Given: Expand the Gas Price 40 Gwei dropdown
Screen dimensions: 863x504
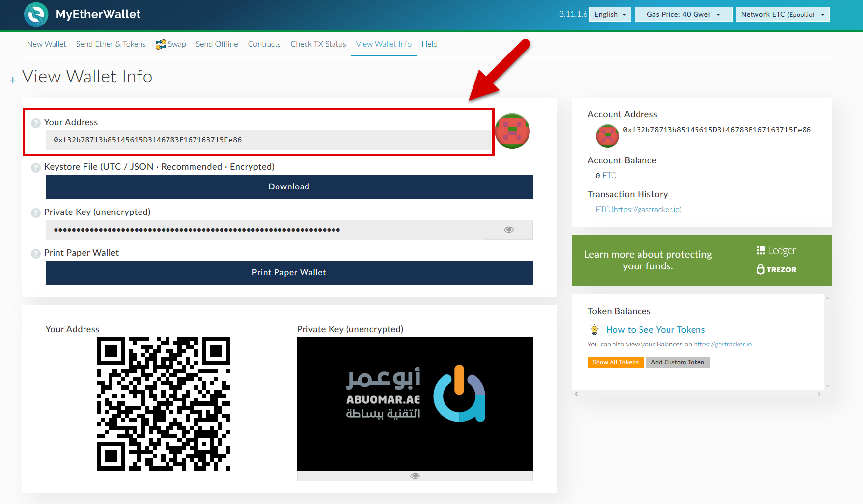Looking at the screenshot, I should 683,14.
